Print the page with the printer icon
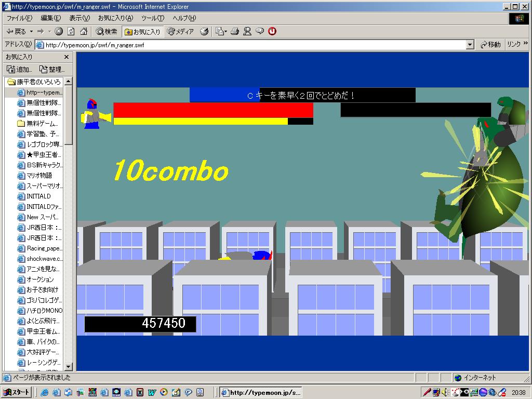The width and height of the screenshot is (532, 399). (x=234, y=32)
